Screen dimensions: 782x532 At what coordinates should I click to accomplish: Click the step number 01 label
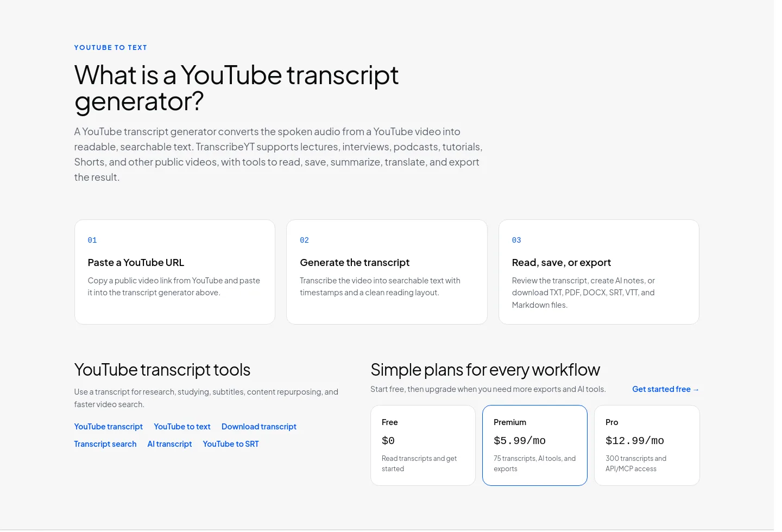[92, 240]
